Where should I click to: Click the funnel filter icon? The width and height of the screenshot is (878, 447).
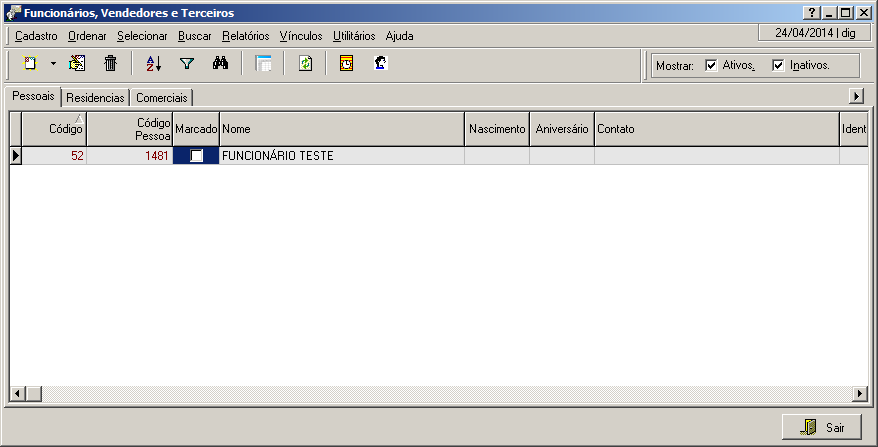click(186, 63)
